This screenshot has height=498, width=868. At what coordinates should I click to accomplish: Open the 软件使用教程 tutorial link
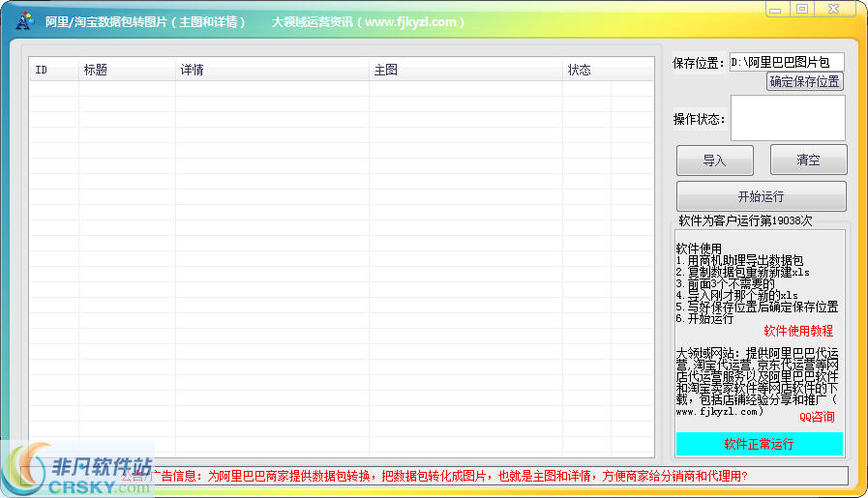click(798, 331)
